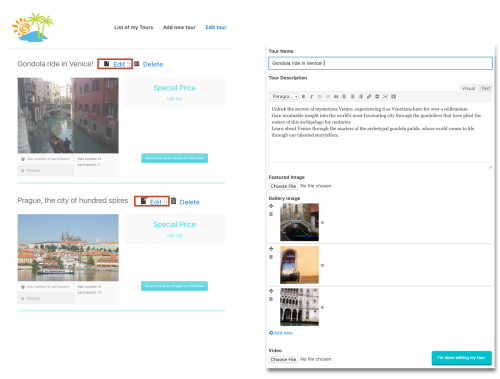The height and width of the screenshot is (379, 500).
Task: Align text left in editor
Action: (x=344, y=96)
